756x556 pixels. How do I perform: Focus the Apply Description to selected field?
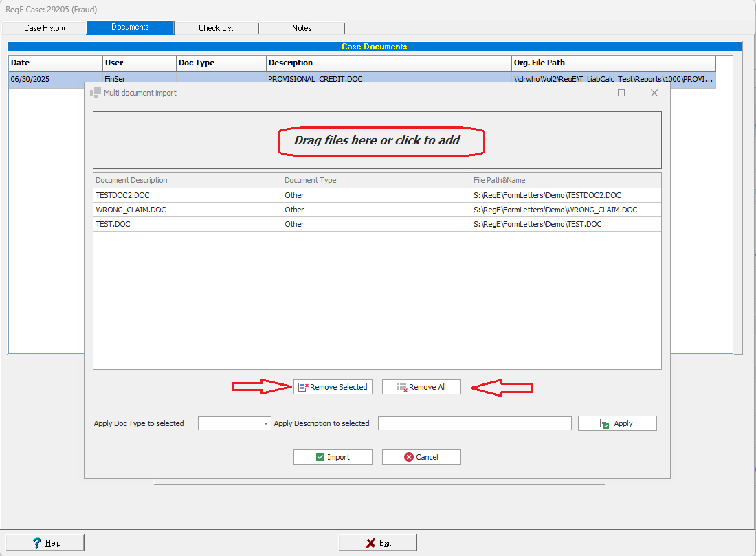474,423
